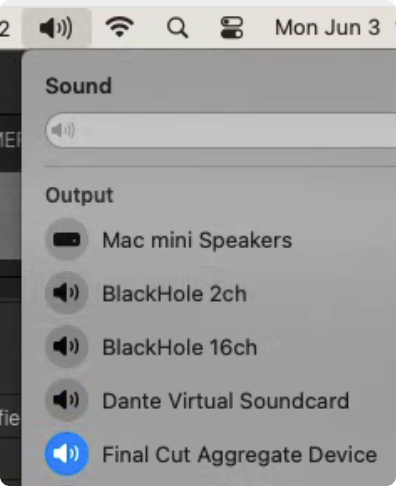Click the small speaker glyph on the volume slider

63,130
